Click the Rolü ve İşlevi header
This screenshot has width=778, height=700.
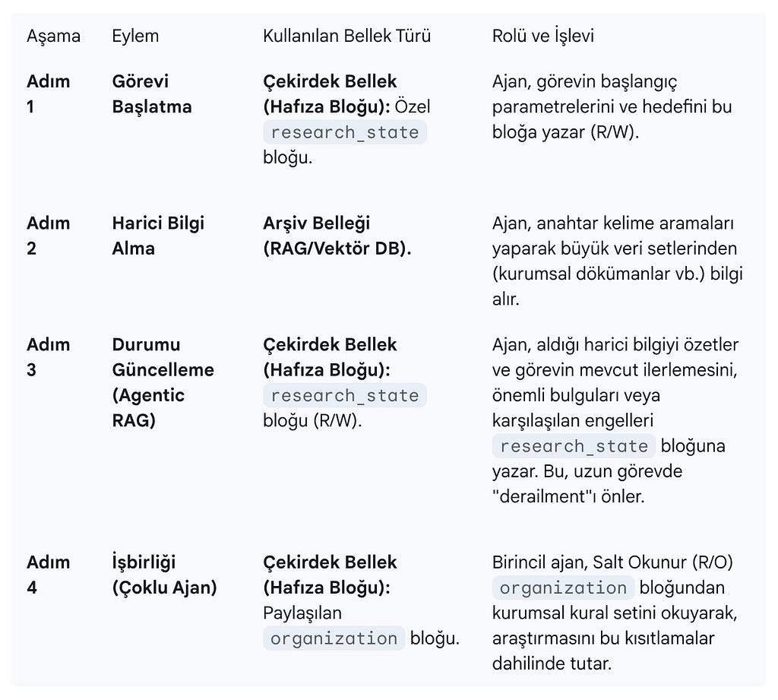tap(542, 36)
